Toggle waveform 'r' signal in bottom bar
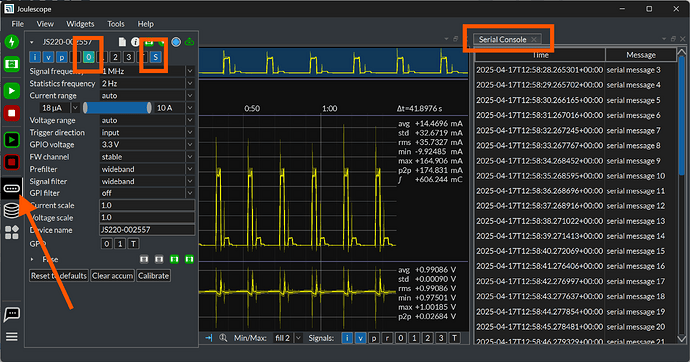690x362 pixels. 387,338
